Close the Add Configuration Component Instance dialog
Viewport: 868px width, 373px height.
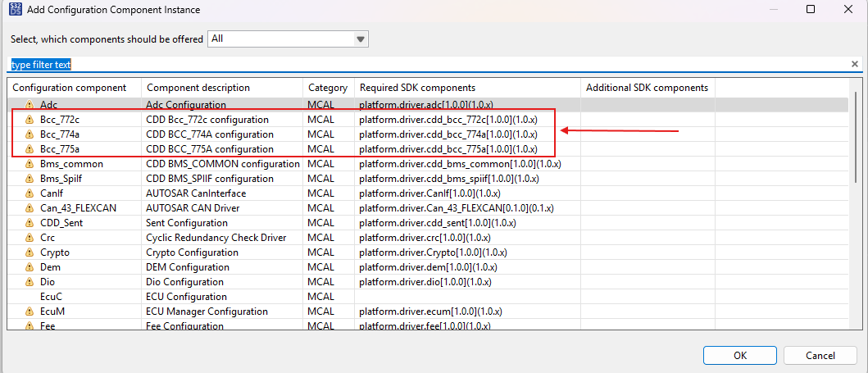[x=848, y=9]
